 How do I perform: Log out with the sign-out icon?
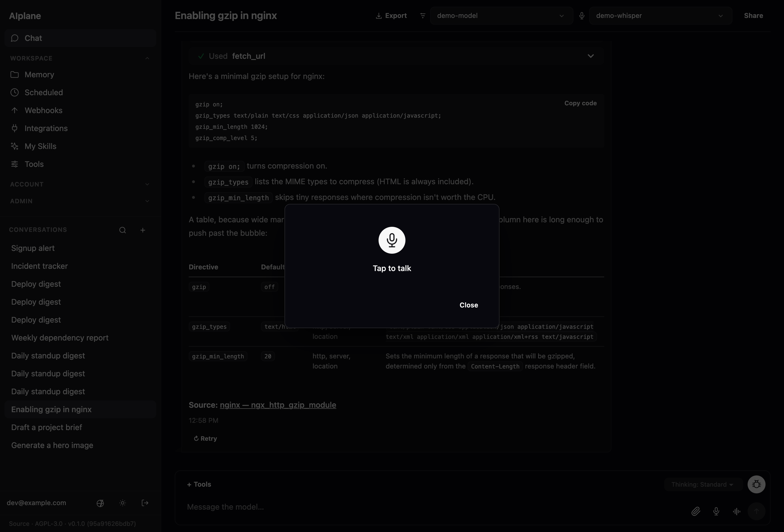click(145, 503)
